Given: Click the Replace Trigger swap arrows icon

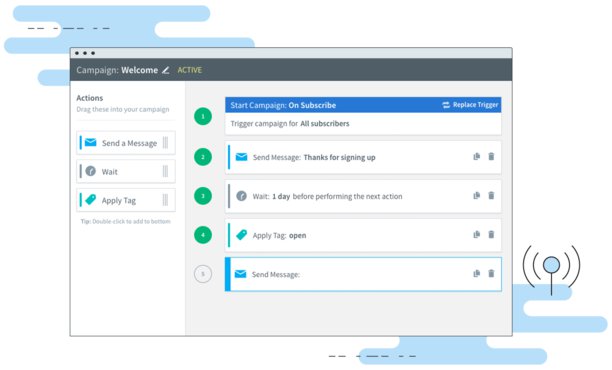Looking at the screenshot, I should 446,105.
